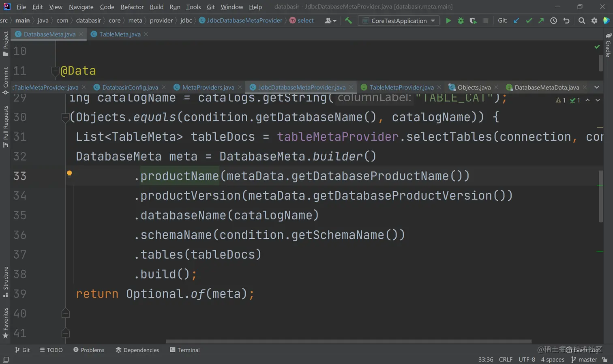Click the inspection green checkmark in upper editor
Screen dimensions: 613x364
[597, 47]
